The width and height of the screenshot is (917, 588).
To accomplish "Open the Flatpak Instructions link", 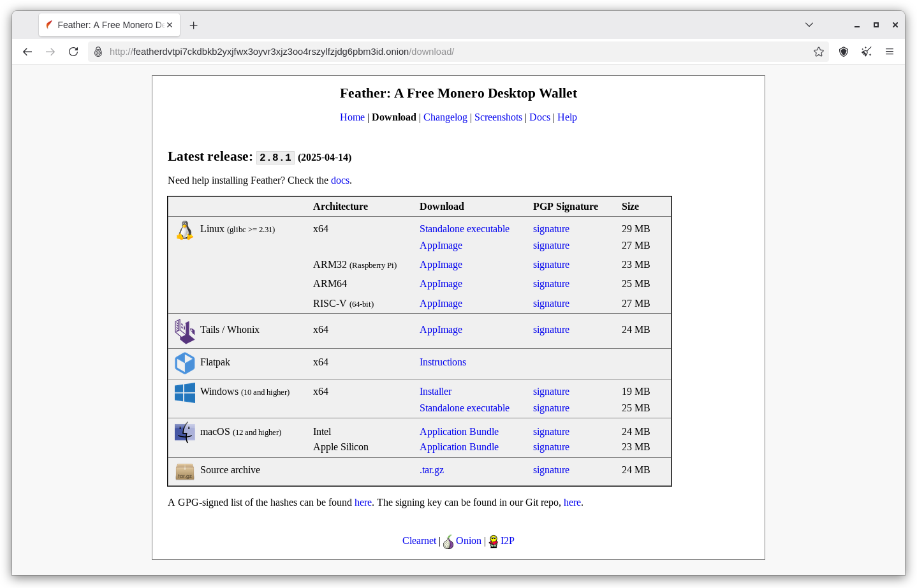I will tap(443, 362).
